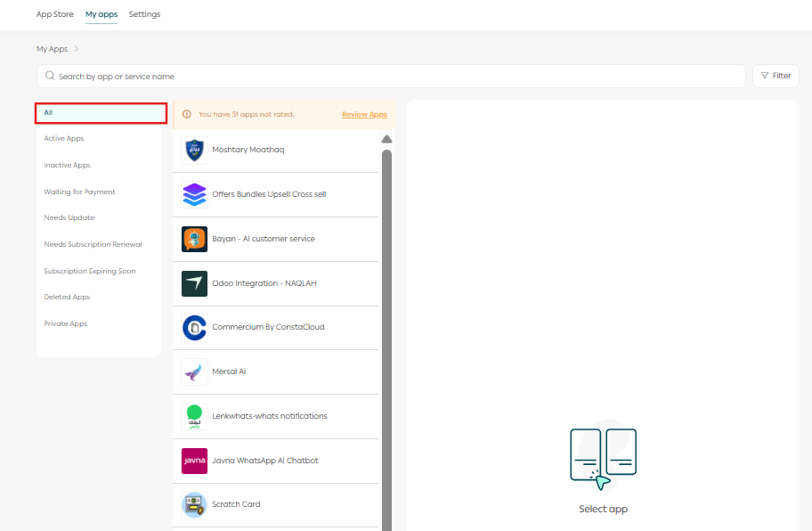The width and height of the screenshot is (812, 531).
Task: Click the Scratch Card app icon
Action: (194, 505)
